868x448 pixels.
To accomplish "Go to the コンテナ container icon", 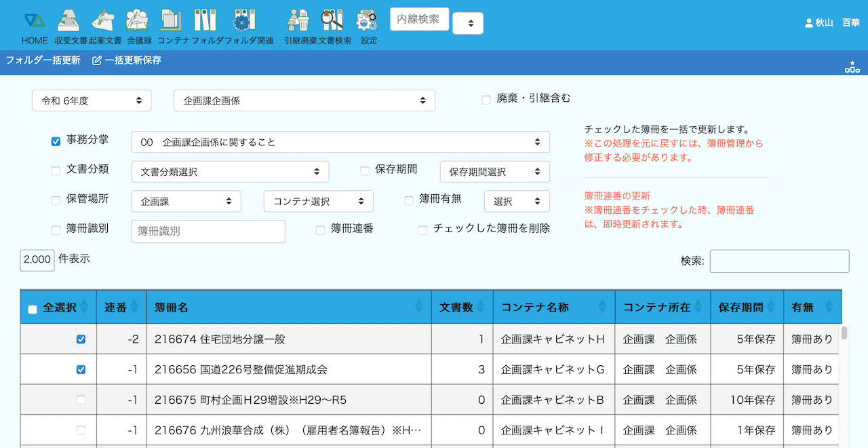I will tap(172, 22).
